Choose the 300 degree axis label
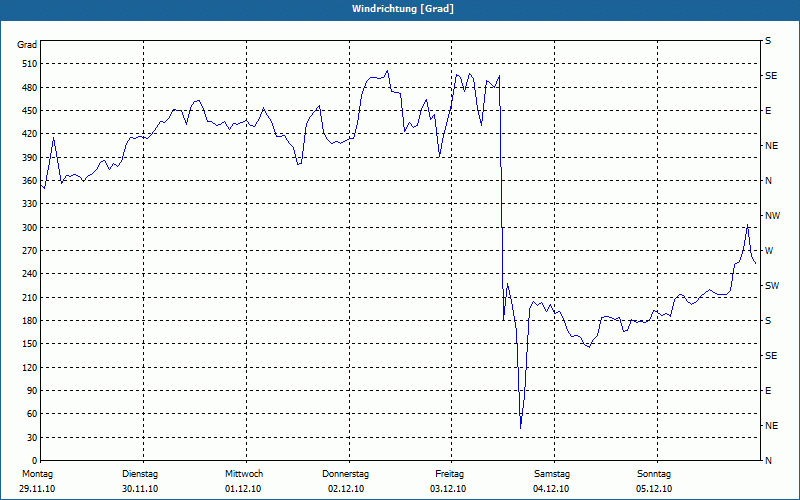This screenshot has height=500, width=800. (30, 228)
